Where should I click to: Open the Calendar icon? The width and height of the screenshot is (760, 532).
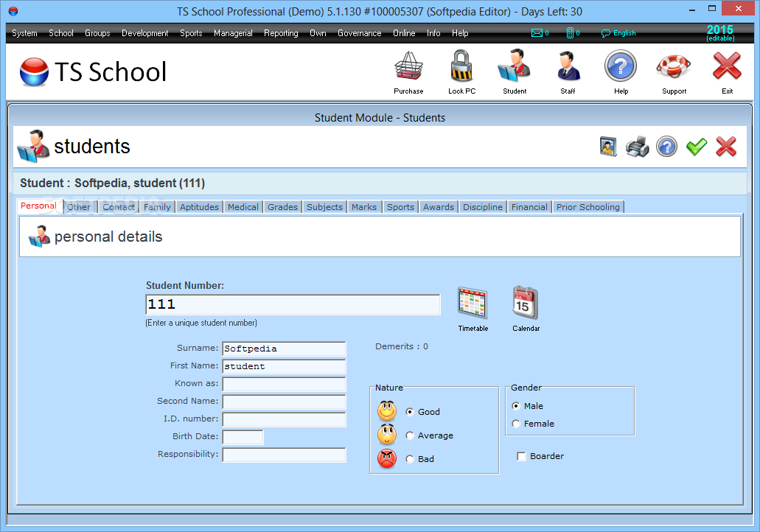tap(526, 303)
